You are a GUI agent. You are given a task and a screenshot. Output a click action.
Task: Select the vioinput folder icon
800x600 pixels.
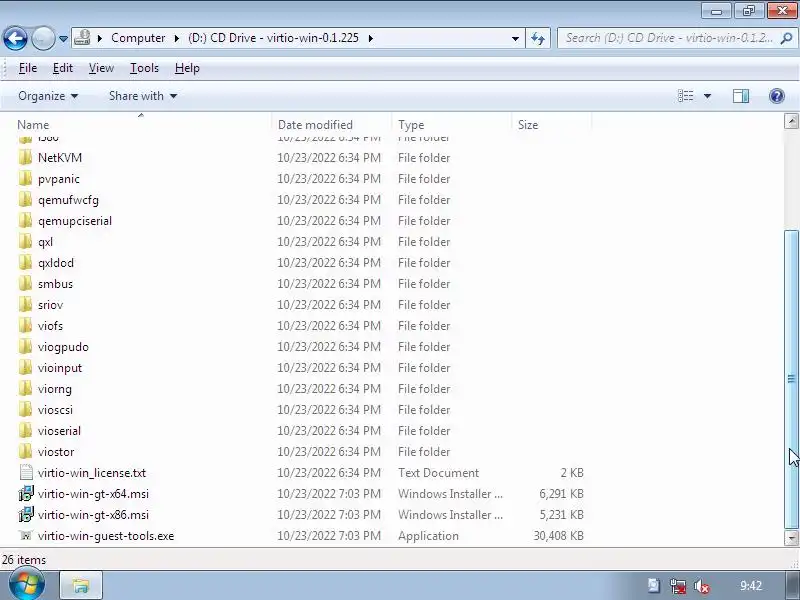click(x=26, y=367)
